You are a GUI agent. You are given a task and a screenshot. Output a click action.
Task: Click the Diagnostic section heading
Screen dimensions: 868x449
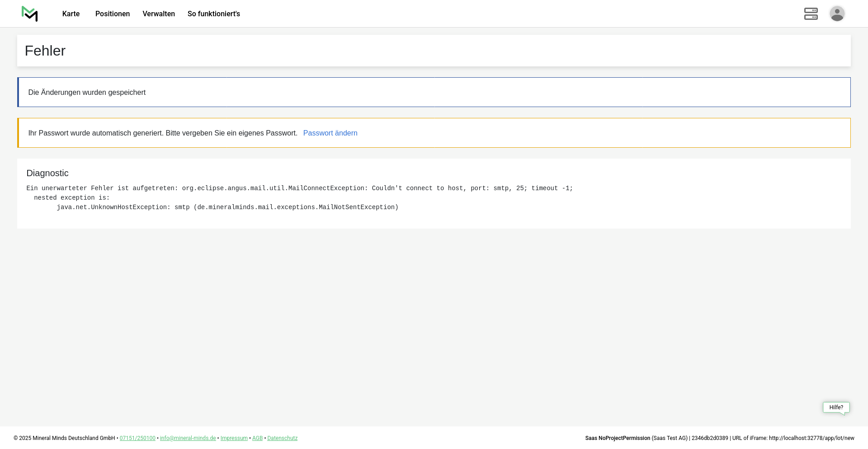point(47,173)
